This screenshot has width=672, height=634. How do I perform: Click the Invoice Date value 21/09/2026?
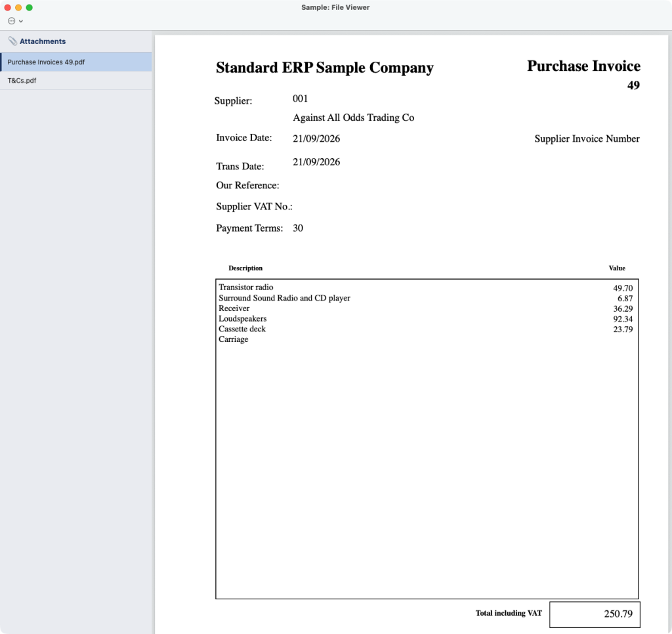coord(316,138)
